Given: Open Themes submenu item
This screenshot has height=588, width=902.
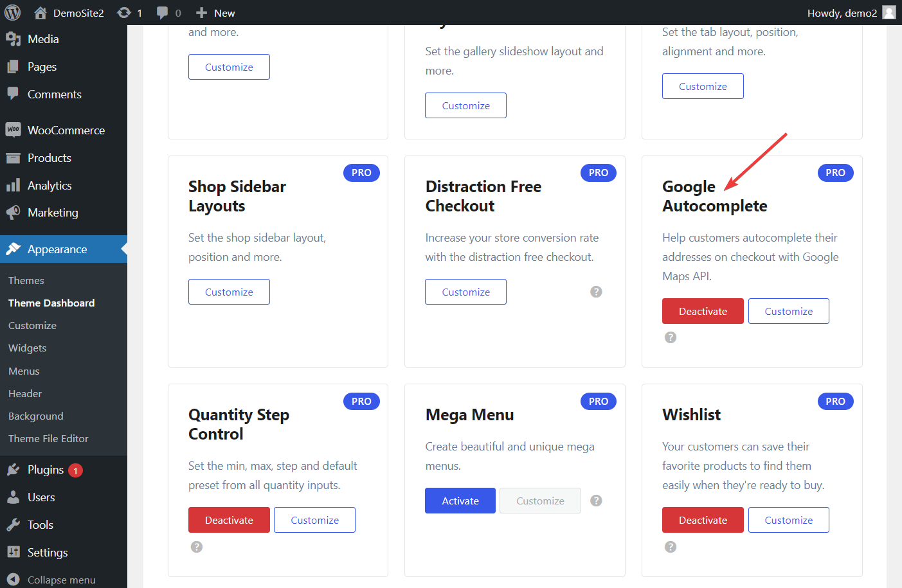Looking at the screenshot, I should (26, 281).
